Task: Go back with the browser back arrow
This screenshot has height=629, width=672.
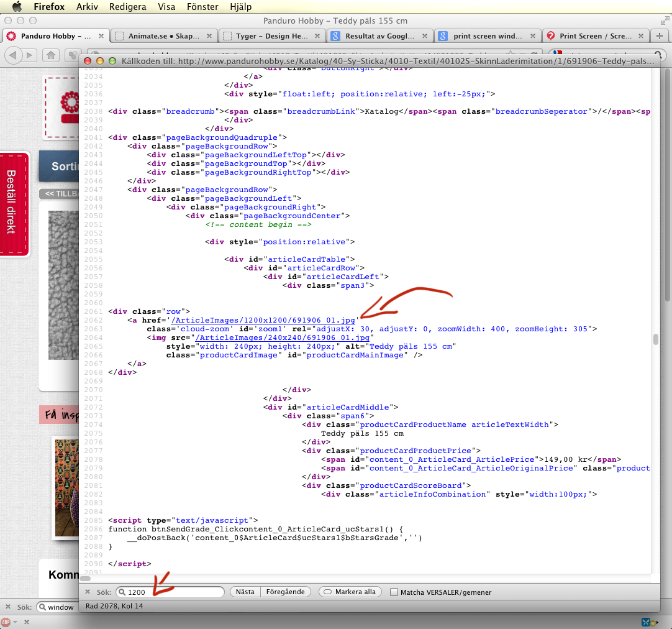Action: point(13,55)
